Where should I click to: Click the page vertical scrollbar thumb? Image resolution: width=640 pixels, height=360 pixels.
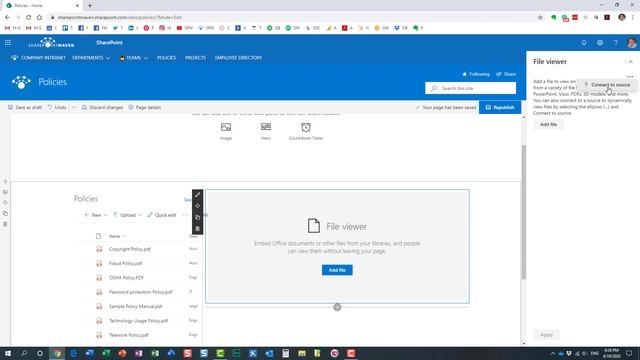click(x=524, y=212)
